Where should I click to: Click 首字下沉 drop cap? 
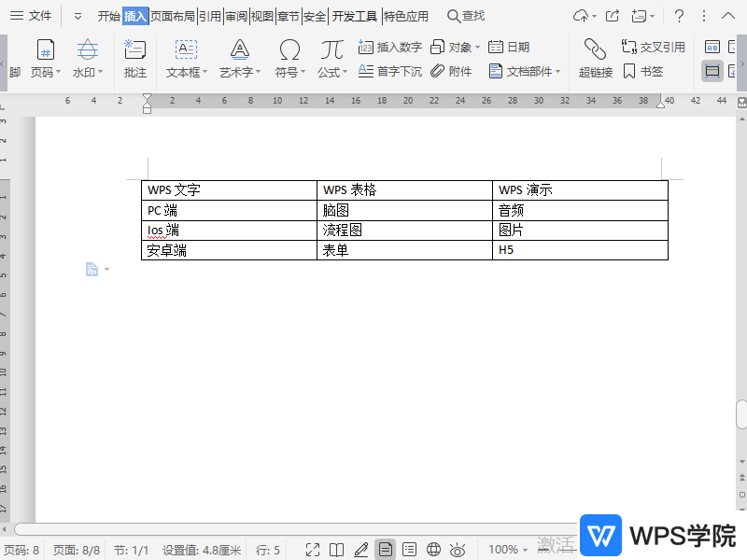tap(390, 72)
